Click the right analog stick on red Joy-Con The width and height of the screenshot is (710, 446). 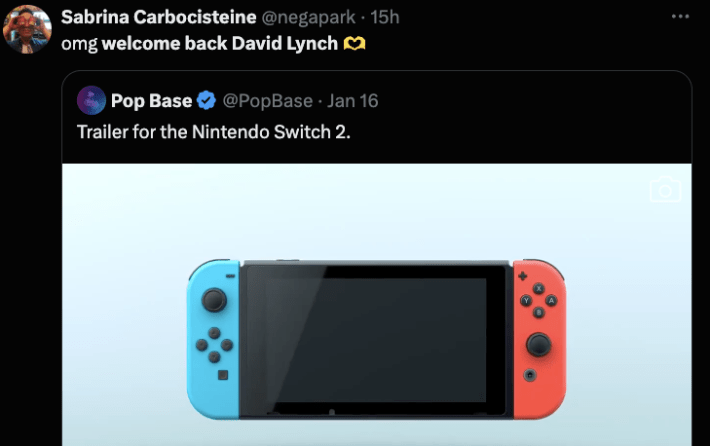click(x=538, y=344)
